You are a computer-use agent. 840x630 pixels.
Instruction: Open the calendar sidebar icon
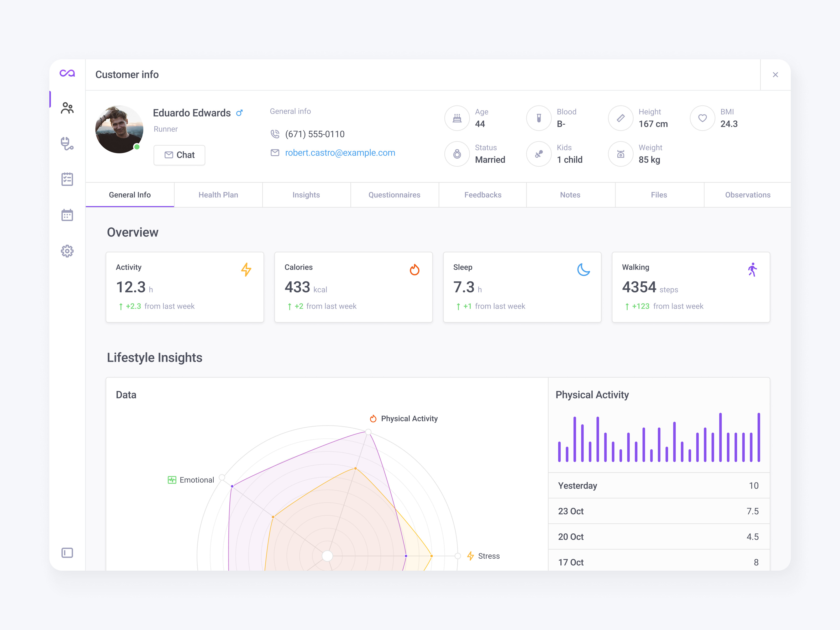tap(67, 215)
